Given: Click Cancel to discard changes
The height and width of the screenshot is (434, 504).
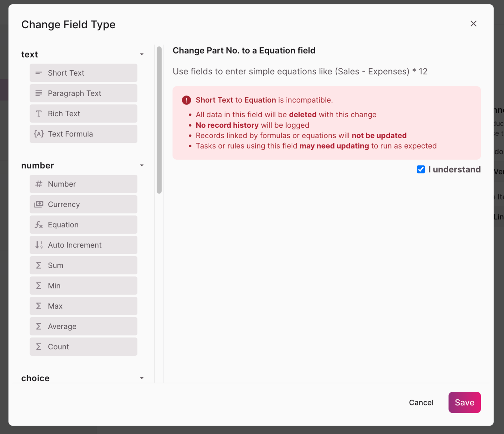Looking at the screenshot, I should pyautogui.click(x=421, y=402).
